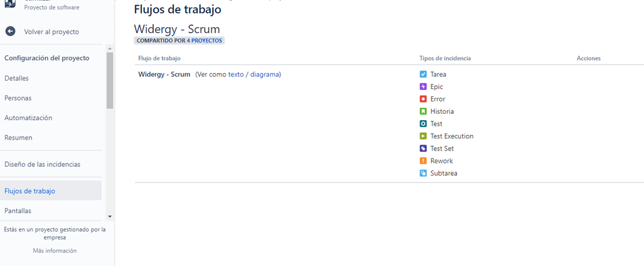Go back via Volver al proyecto
The height and width of the screenshot is (266, 644).
click(x=52, y=32)
